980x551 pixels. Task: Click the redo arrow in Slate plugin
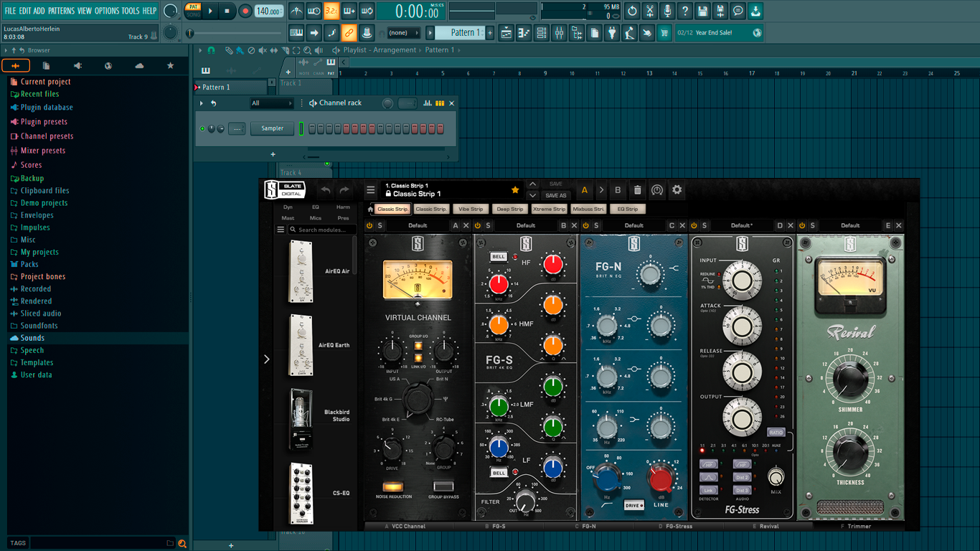(344, 190)
